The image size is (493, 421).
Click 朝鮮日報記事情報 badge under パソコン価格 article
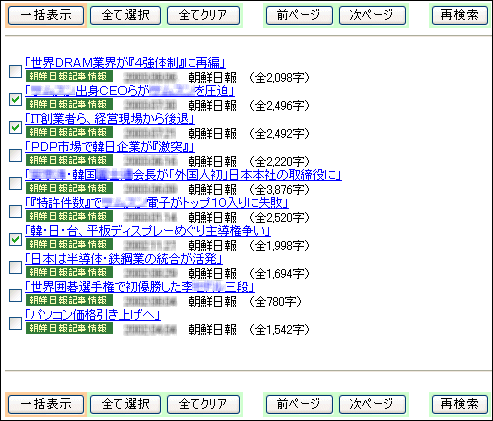(x=69, y=328)
